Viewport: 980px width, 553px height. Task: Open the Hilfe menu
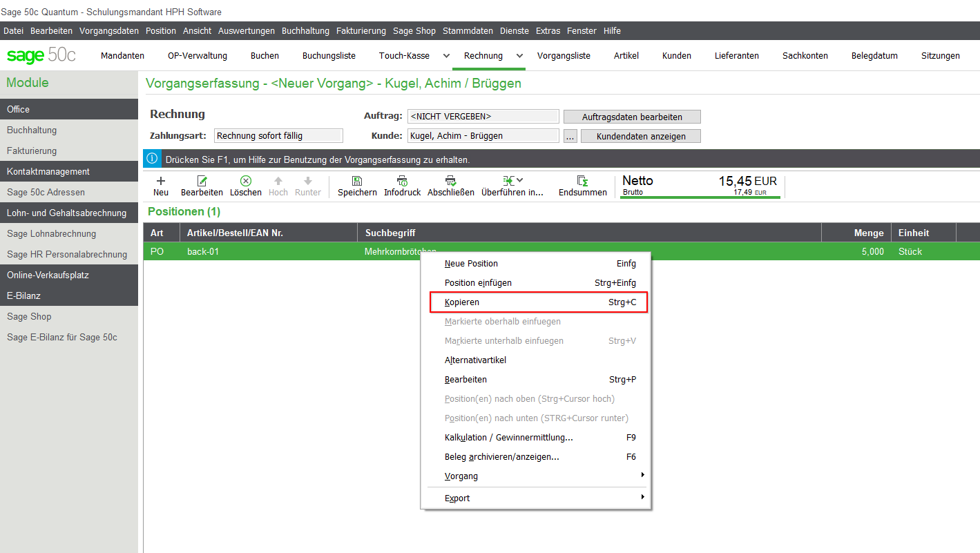pos(612,31)
